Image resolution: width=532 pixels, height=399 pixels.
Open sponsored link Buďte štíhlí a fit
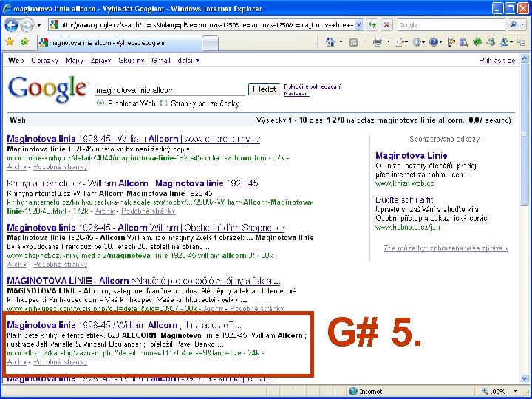coord(404,199)
